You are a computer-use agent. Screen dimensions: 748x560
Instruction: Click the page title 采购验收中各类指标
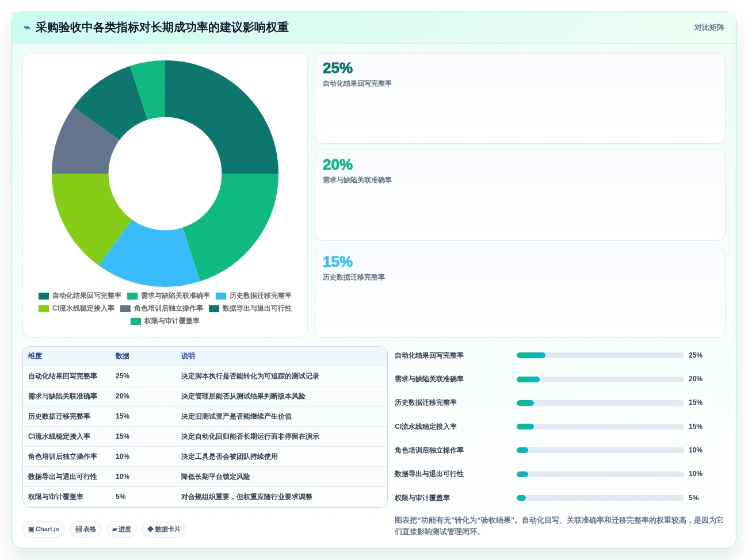(x=162, y=28)
